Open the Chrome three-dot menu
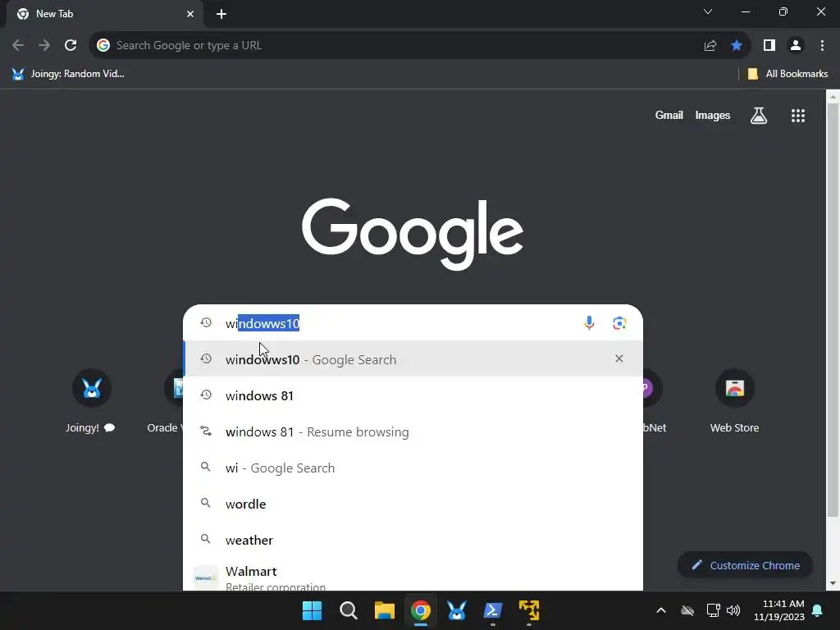The height and width of the screenshot is (630, 840). 822,46
